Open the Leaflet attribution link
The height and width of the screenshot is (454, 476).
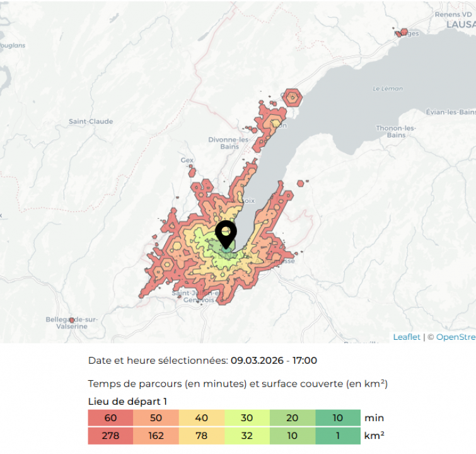pyautogui.click(x=407, y=337)
